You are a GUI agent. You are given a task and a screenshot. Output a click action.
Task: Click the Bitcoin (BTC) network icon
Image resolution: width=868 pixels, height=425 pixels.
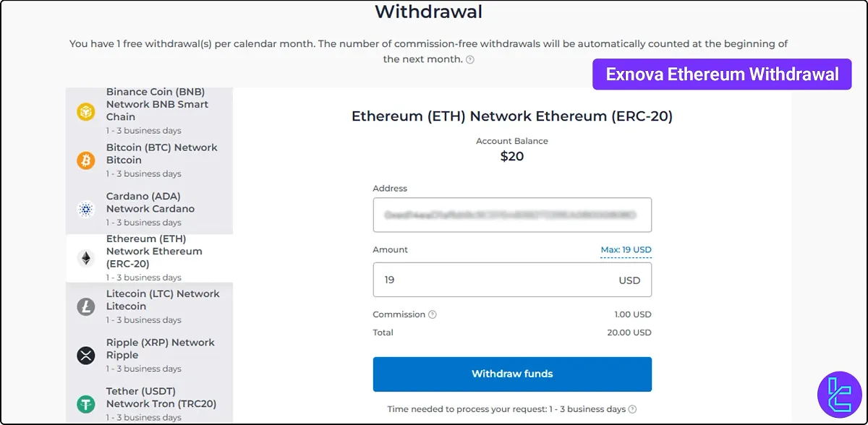pos(85,160)
